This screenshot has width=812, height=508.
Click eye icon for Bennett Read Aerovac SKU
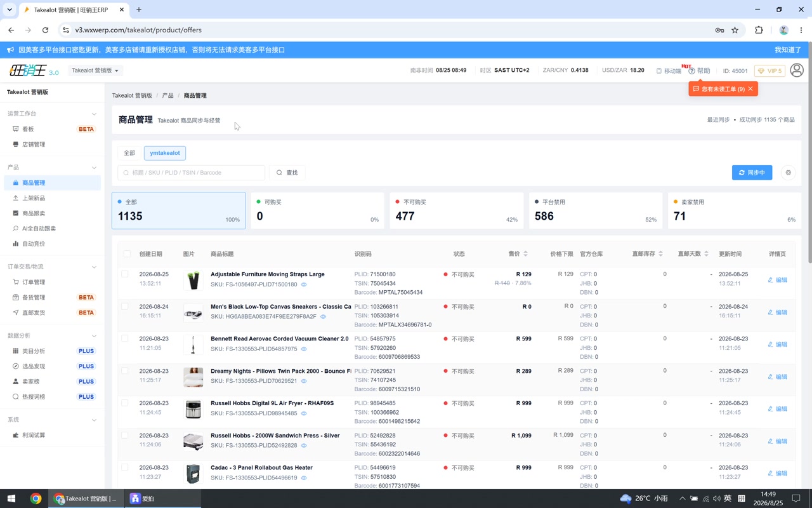[304, 349]
